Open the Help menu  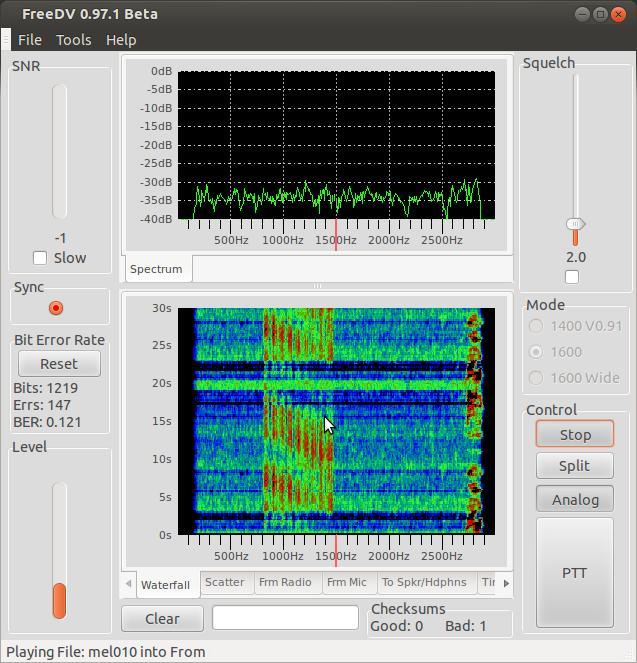[121, 40]
